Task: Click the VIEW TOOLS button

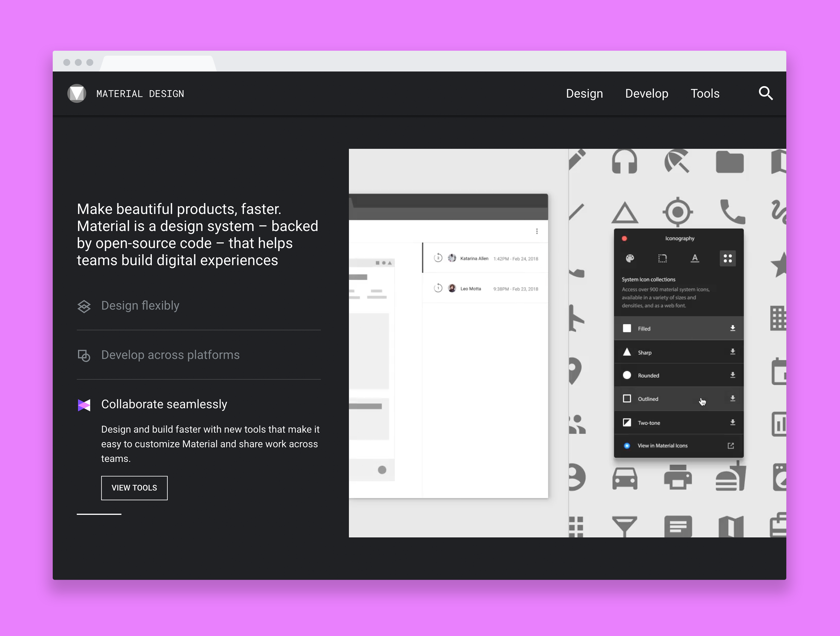Action: (x=134, y=488)
